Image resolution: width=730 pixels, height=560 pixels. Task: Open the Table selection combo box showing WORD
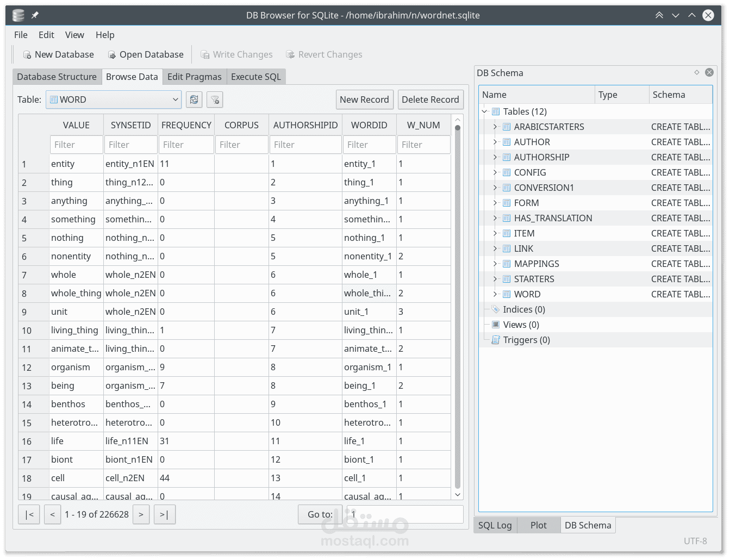(x=114, y=99)
